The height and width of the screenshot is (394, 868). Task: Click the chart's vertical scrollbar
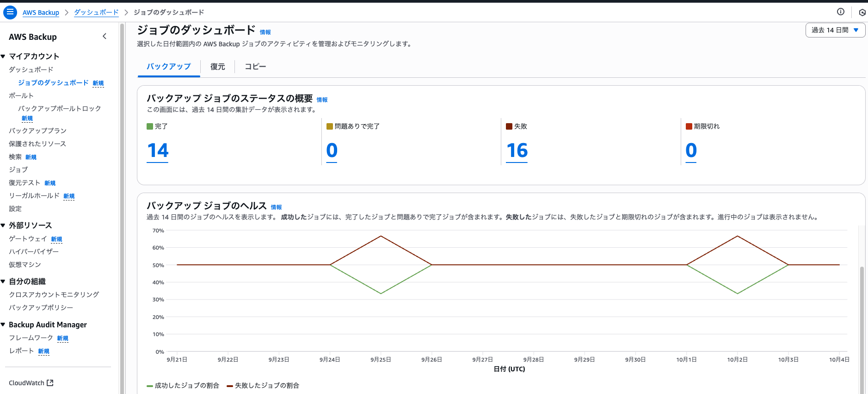click(862, 324)
